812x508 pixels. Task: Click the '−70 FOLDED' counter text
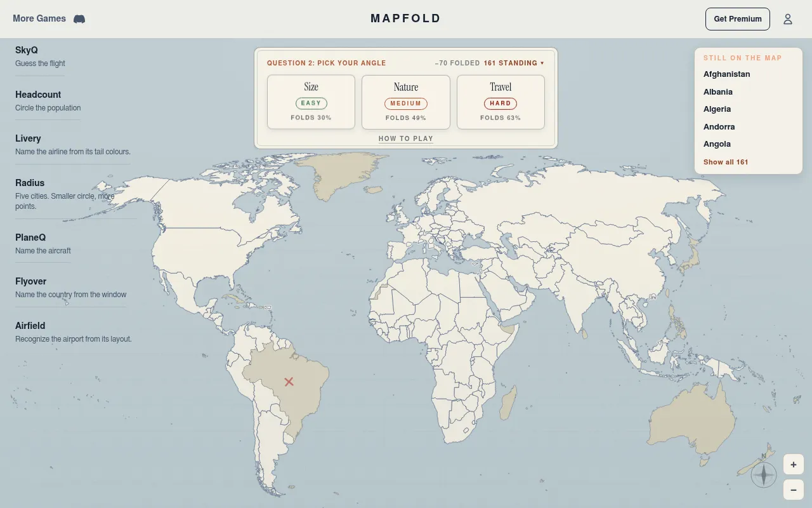[x=457, y=63]
